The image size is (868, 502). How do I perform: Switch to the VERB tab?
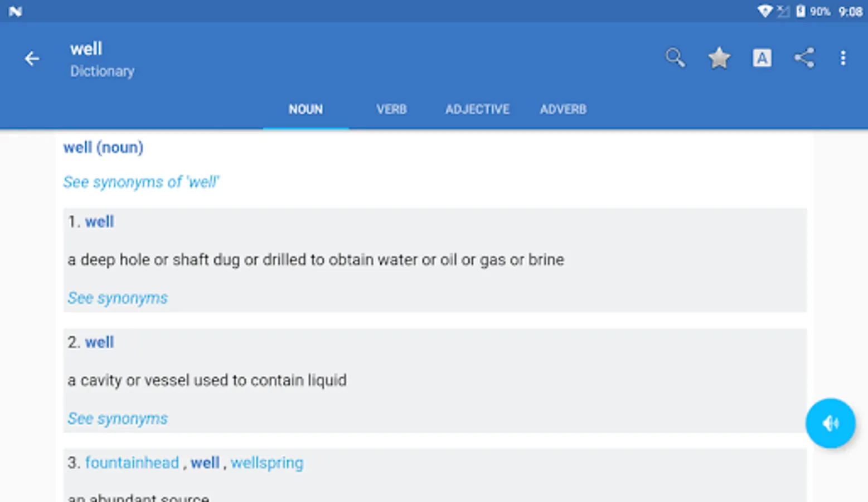click(x=391, y=109)
